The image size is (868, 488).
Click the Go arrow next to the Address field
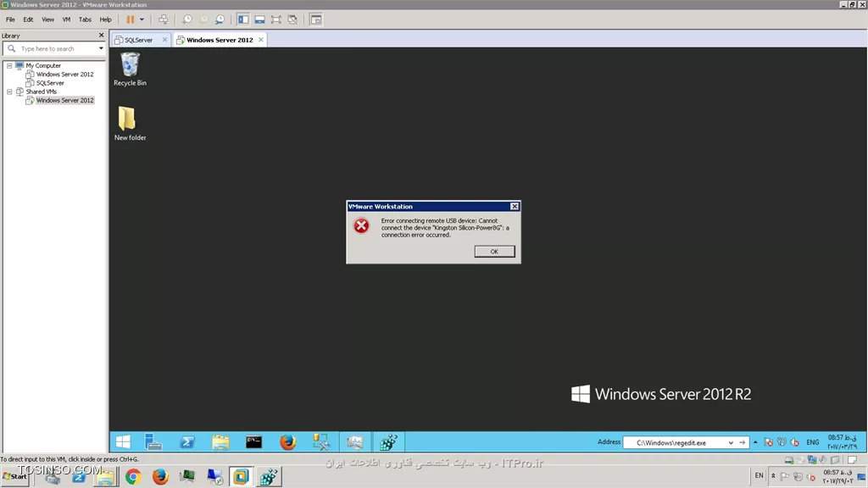(742, 442)
